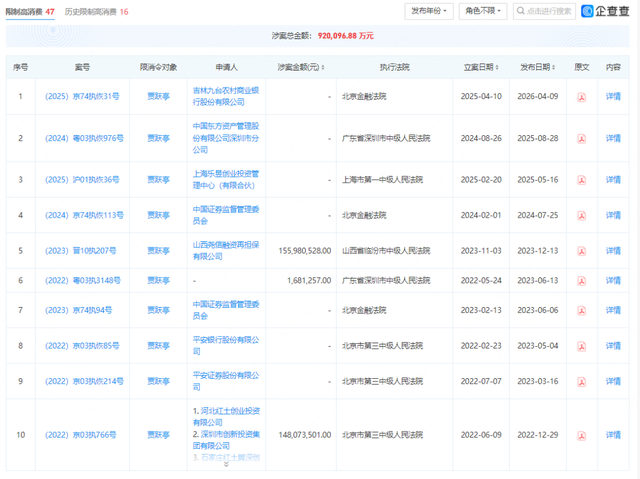Screen dimensions: 640x479
Task: Open applicant 上海乐昱创业投资管理中心
Action: click(226, 180)
